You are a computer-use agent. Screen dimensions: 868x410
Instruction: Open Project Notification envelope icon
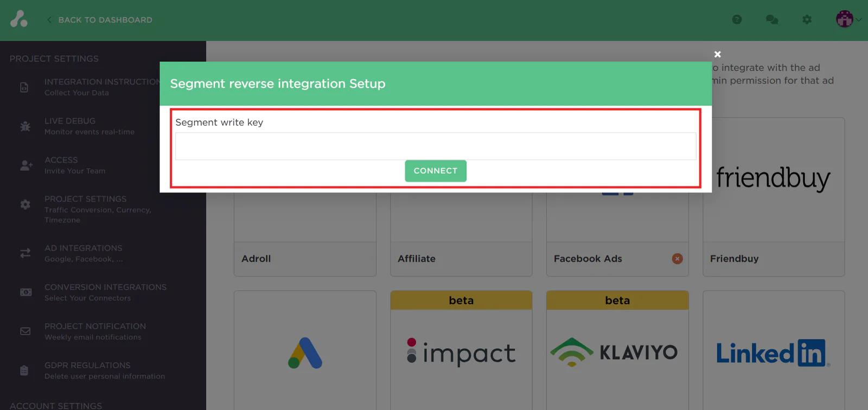(x=25, y=331)
